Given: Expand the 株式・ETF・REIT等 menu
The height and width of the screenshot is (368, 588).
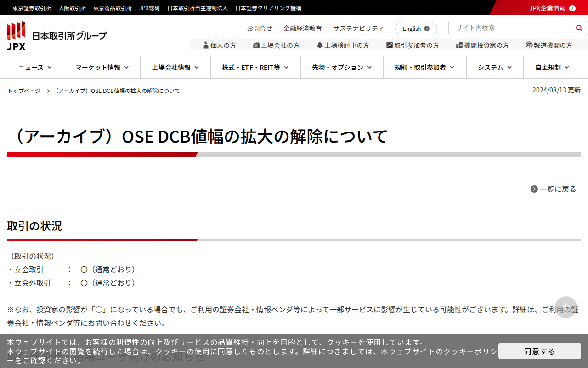Looking at the screenshot, I should (x=255, y=68).
